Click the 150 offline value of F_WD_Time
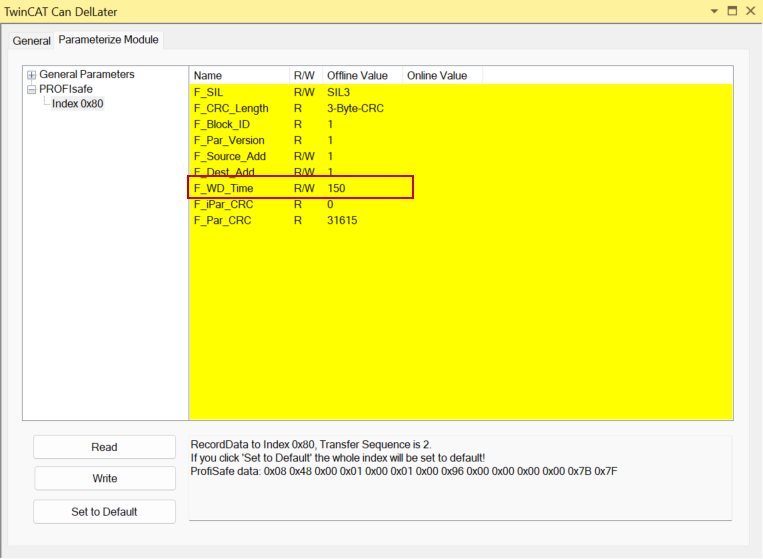Screen dimensions: 763x559 click(336, 188)
